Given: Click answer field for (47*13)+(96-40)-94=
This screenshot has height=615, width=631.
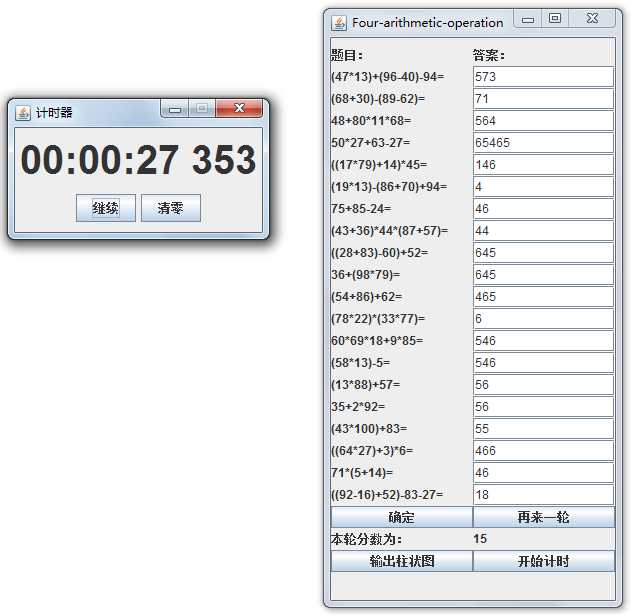Looking at the screenshot, I should pyautogui.click(x=543, y=77).
